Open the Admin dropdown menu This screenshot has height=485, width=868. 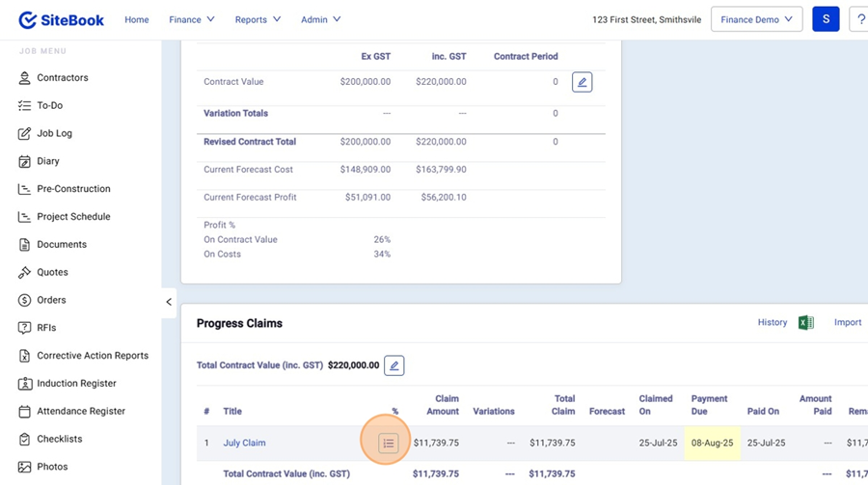[x=320, y=19]
